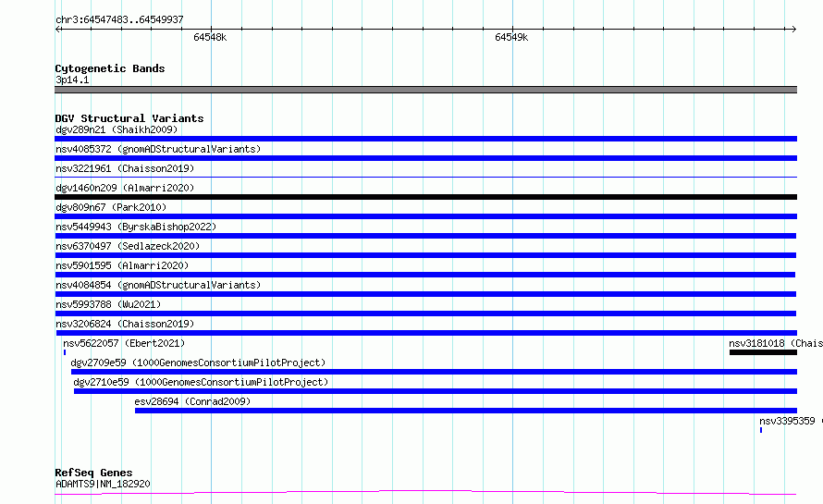Image resolution: width=823 pixels, height=504 pixels.
Task: Open nsv5901595 (Almarri2020) label
Action: 122,265
